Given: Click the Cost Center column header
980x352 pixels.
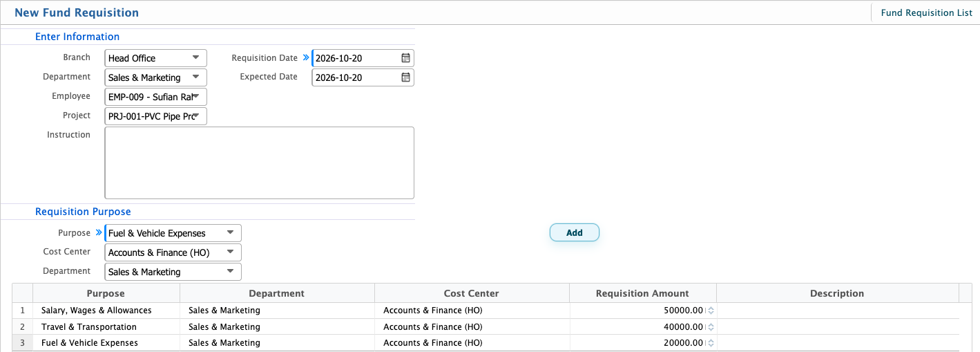Looking at the screenshot, I should click(472, 293).
